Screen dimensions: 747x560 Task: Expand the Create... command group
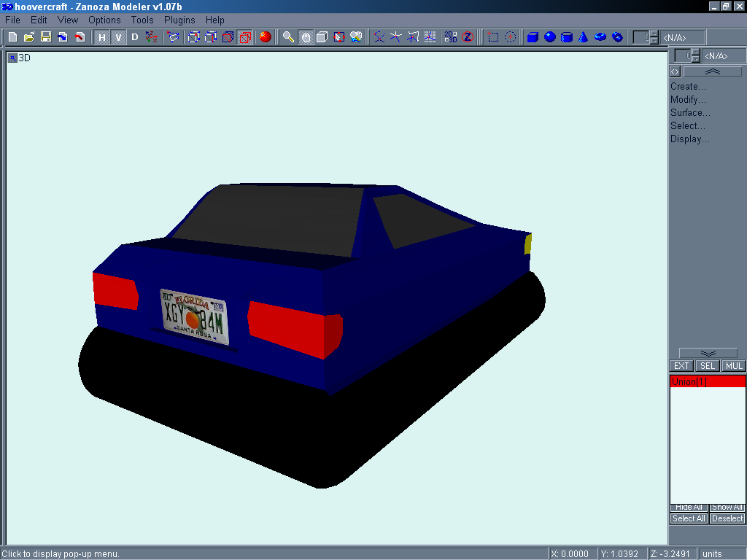[x=688, y=86]
